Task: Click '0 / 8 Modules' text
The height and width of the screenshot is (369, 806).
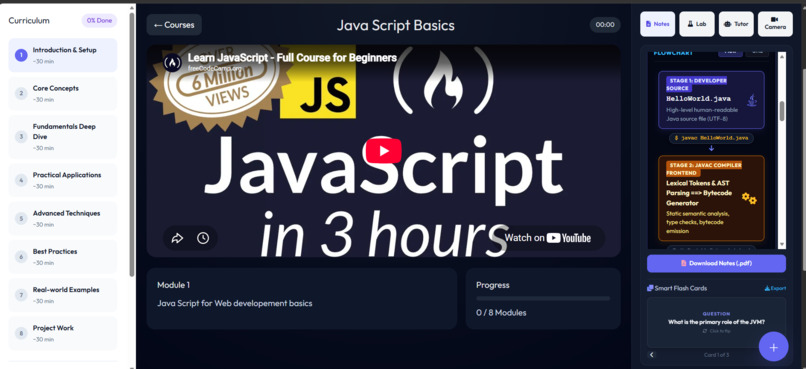Action: [501, 312]
